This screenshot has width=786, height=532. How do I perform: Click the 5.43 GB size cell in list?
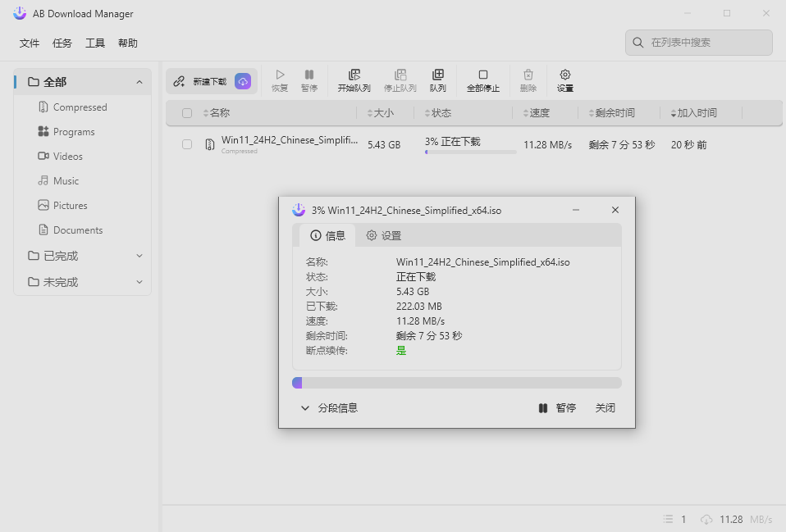[x=384, y=145]
